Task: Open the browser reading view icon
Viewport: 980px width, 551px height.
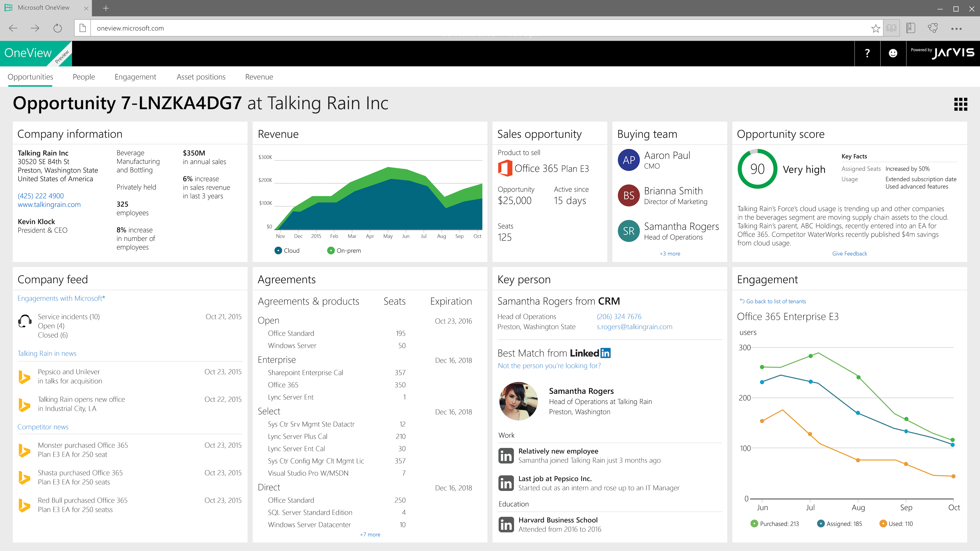Action: (891, 28)
